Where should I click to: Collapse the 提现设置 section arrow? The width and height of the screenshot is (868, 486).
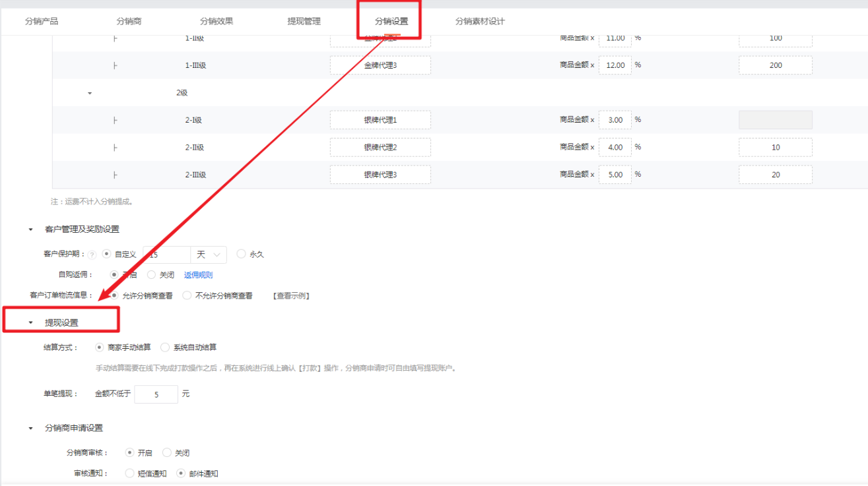click(30, 323)
